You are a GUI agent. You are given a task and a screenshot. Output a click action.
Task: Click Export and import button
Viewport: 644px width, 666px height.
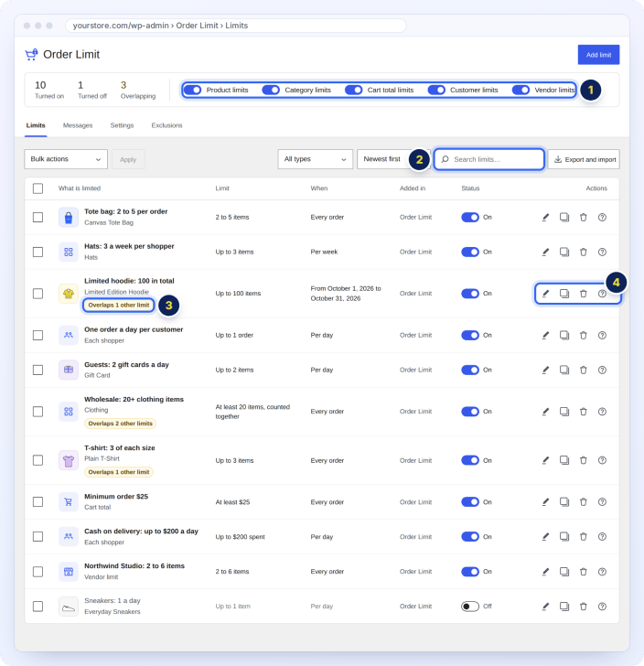pos(584,159)
